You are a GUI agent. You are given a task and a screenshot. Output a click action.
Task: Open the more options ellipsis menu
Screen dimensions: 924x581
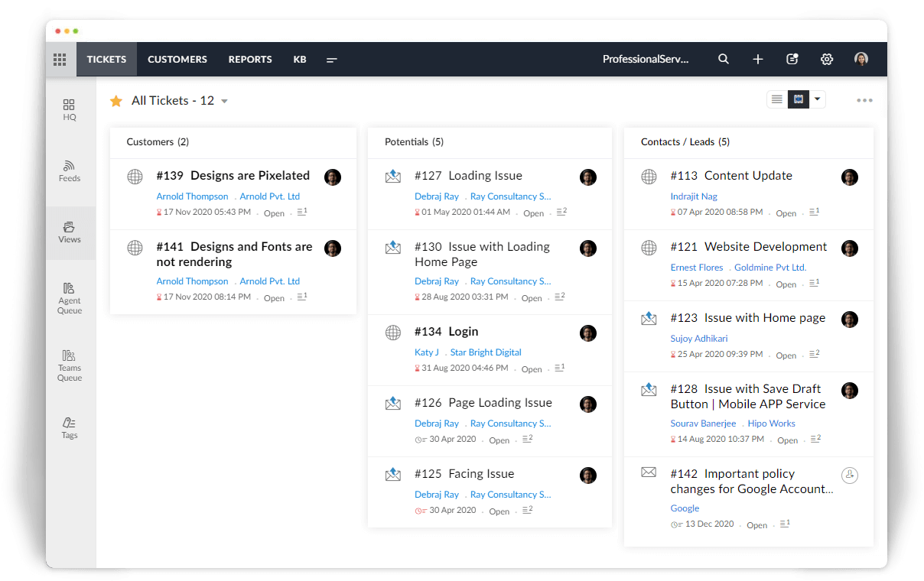[x=864, y=99]
